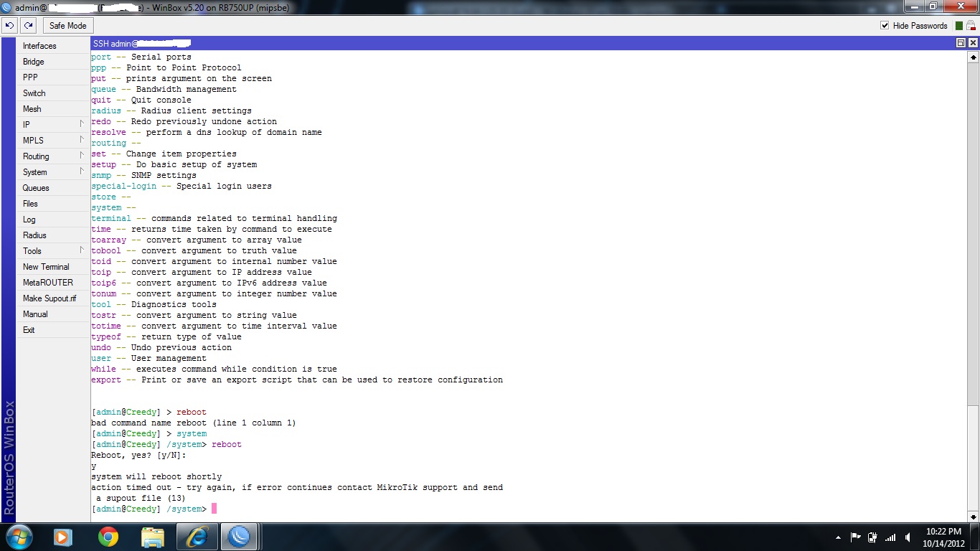Image resolution: width=980 pixels, height=551 pixels.
Task: Click the terminal scrollbar up arrow
Action: pos(974,57)
